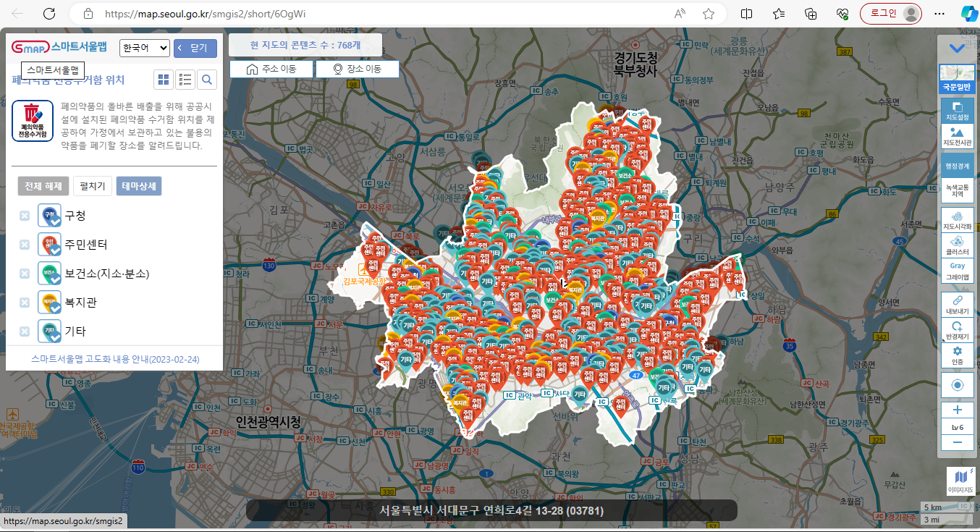Zoom out with the minus button
Viewport: 980px width, 532px height.
coord(957,442)
